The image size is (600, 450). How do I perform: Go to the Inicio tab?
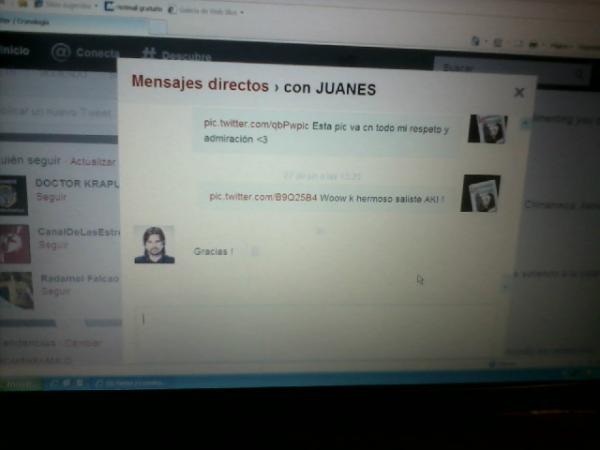coord(15,50)
